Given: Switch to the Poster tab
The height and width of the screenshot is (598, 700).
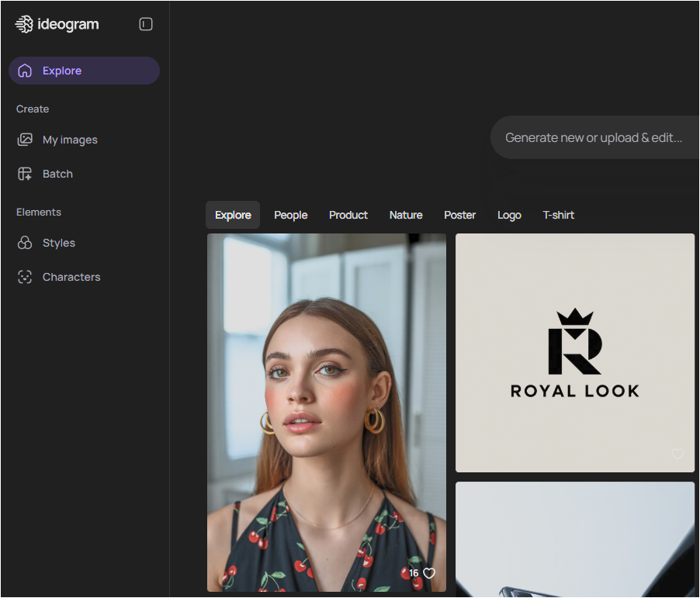Looking at the screenshot, I should (460, 215).
